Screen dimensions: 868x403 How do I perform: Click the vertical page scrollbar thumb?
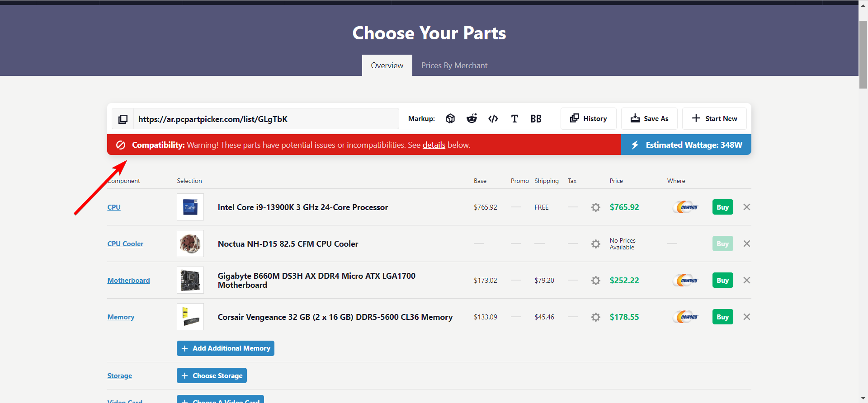click(863, 54)
